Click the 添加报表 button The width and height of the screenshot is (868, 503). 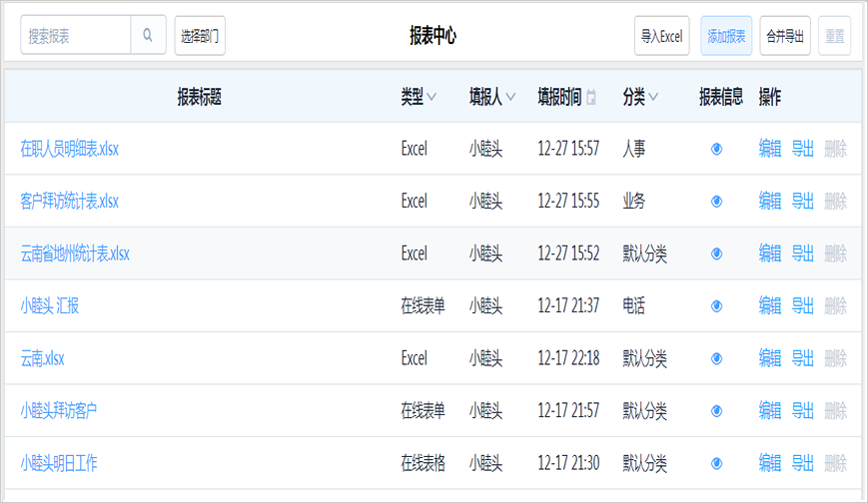click(726, 36)
